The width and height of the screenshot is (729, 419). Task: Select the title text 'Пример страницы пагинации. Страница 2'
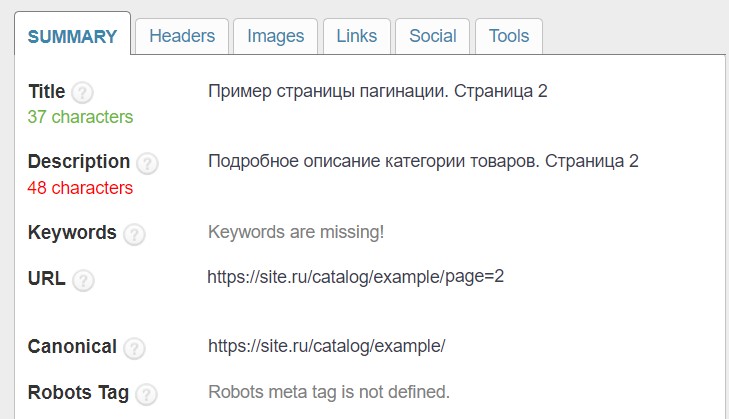378,91
